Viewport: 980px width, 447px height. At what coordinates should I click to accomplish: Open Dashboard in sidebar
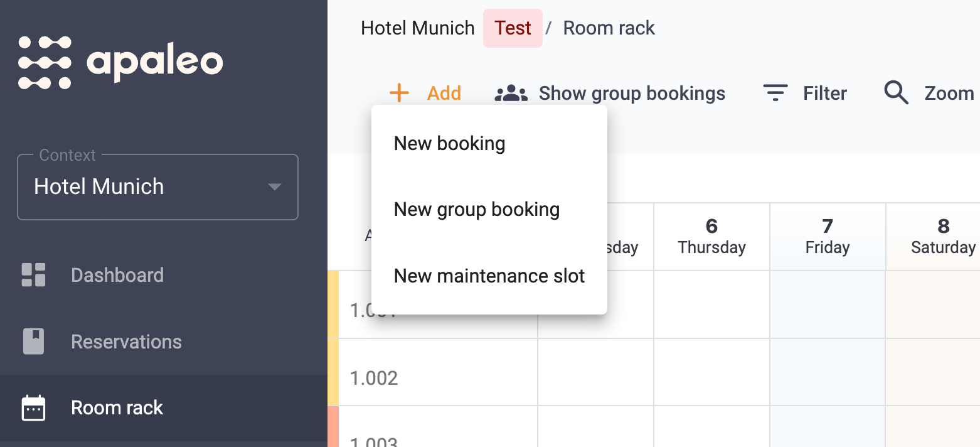pos(117,275)
